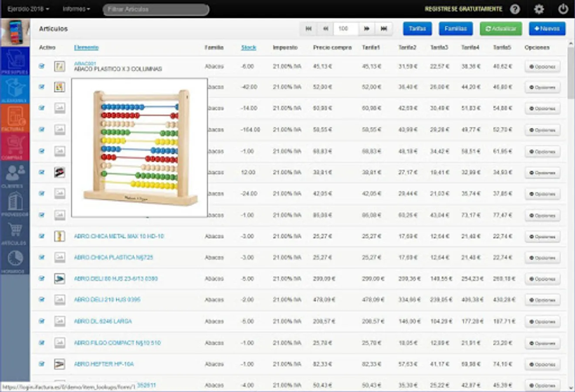Screen dimensions: 575x392
Task: Jump to the last page of articles
Action: click(384, 29)
